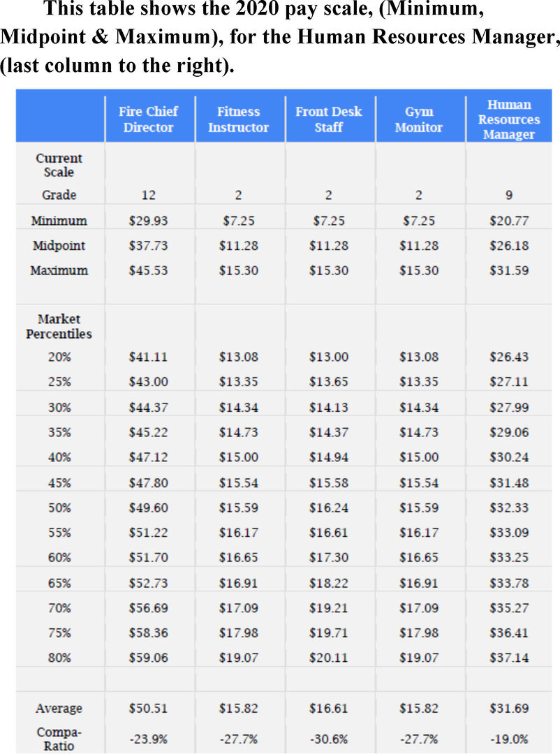Click the $49.60 cell in the 50% row

click(x=149, y=508)
